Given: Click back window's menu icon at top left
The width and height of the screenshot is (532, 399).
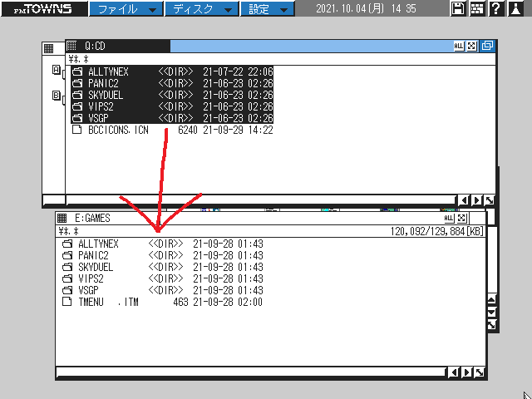Looking at the screenshot, I should pyautogui.click(x=49, y=48).
